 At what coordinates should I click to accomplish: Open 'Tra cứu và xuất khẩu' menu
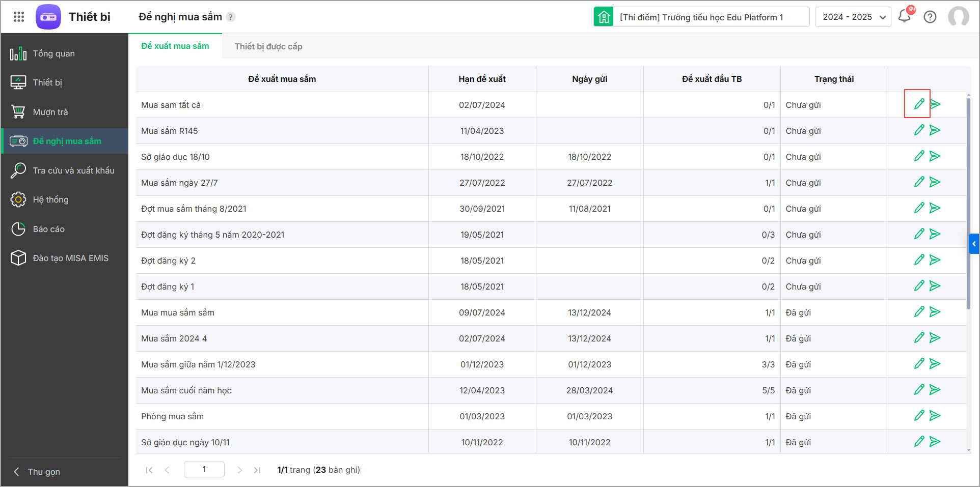point(73,170)
